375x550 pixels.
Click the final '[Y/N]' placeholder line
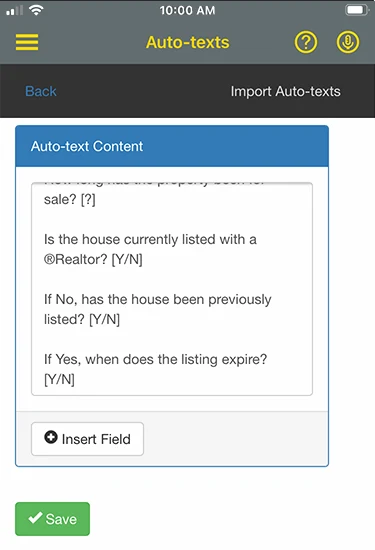point(59,379)
